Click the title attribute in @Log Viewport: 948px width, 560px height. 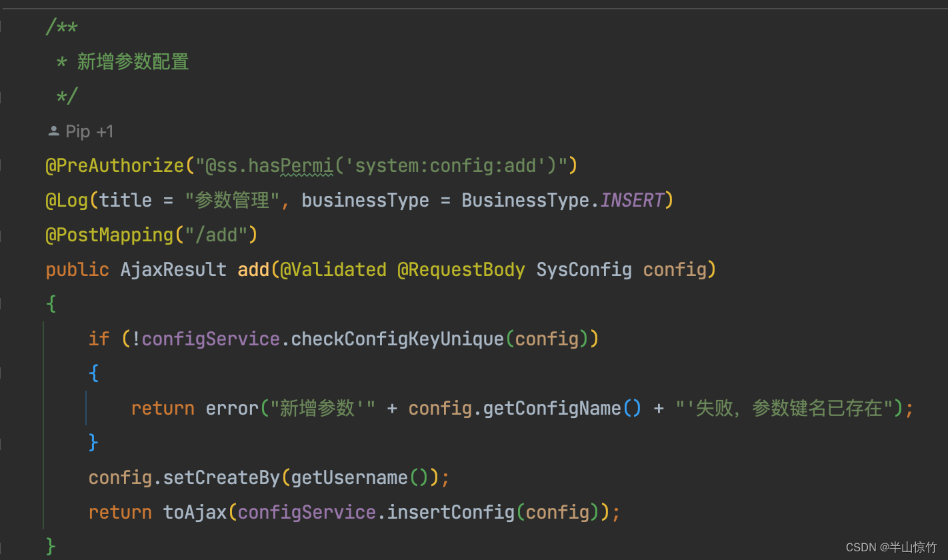(x=125, y=200)
